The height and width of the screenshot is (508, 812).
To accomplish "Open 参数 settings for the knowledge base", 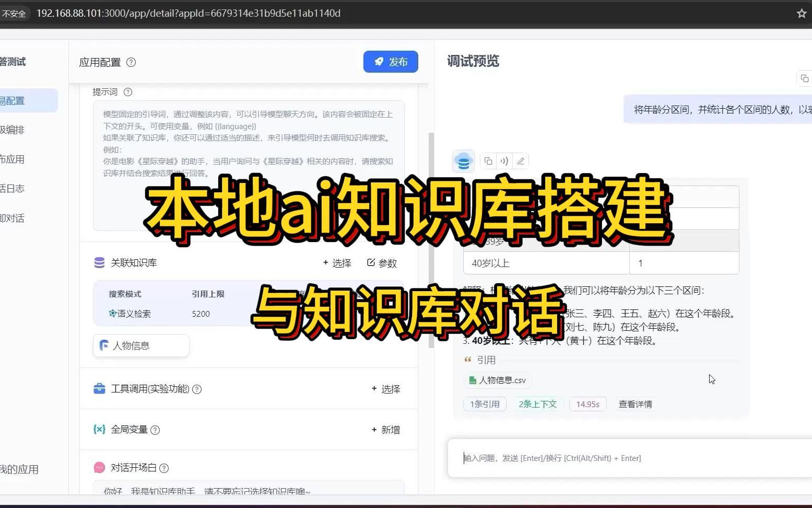I will pos(382,263).
